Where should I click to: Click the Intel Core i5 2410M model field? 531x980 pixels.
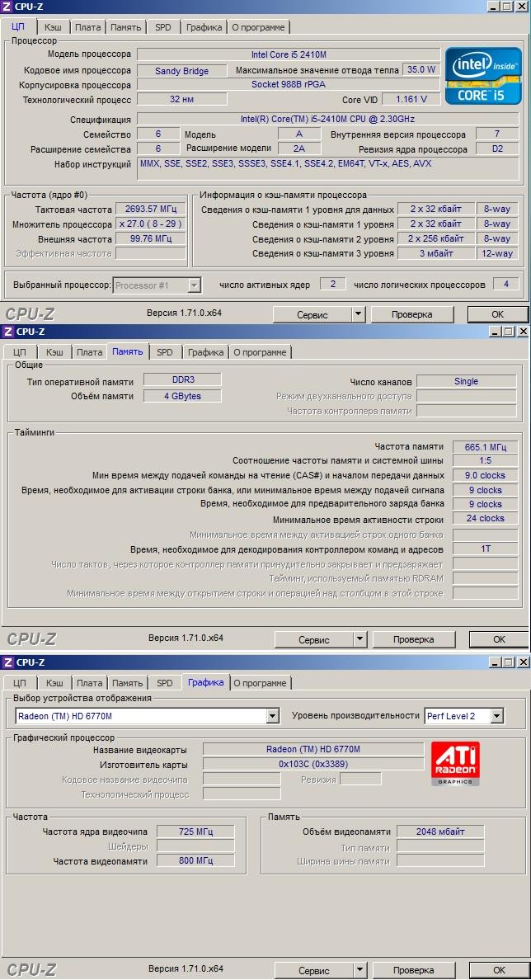point(288,54)
